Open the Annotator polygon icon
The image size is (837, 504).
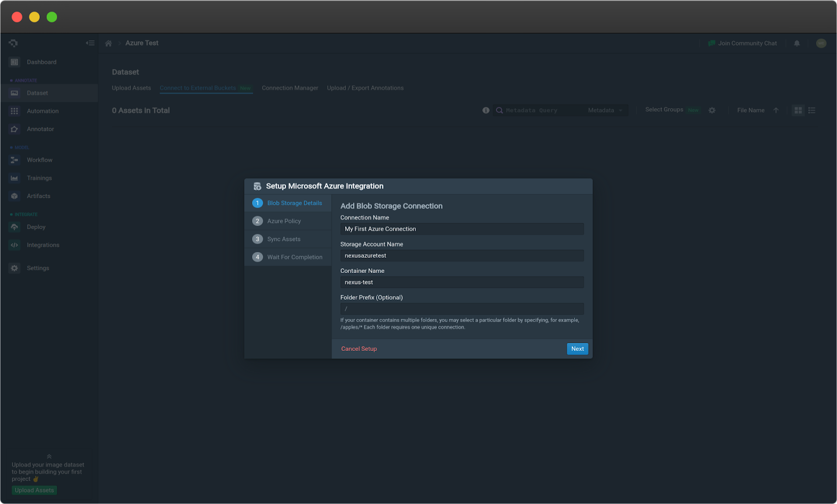click(14, 129)
